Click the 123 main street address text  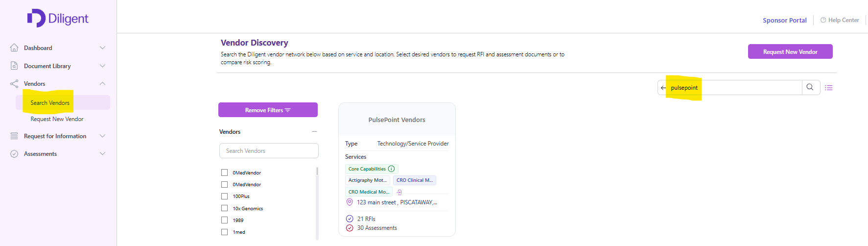click(x=397, y=202)
